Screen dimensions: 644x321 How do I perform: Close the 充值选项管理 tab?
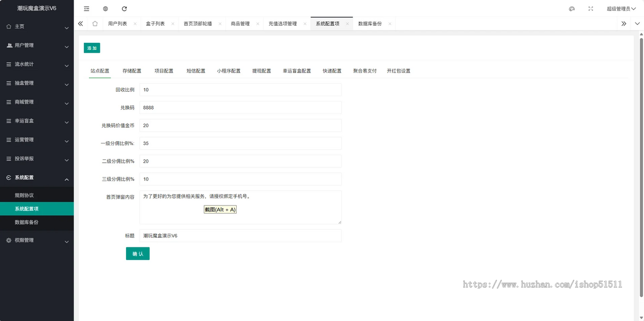point(305,24)
